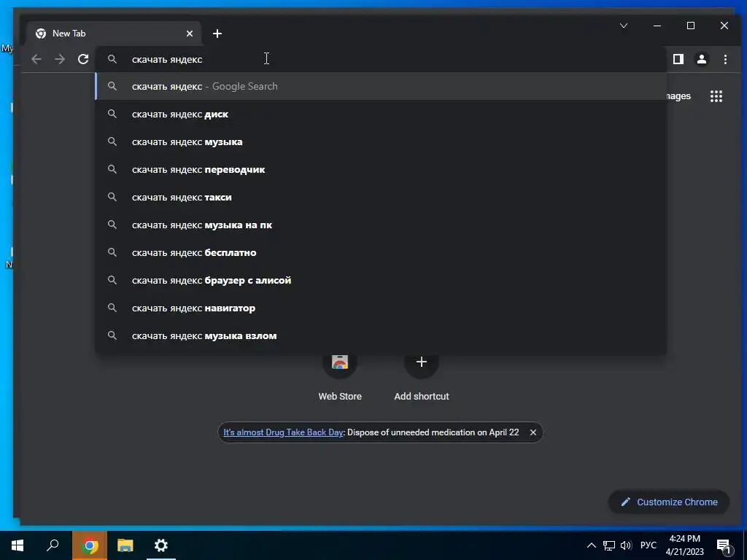Pick suggestion скачать яндекс такси
This screenshot has width=747, height=560.
(x=381, y=197)
